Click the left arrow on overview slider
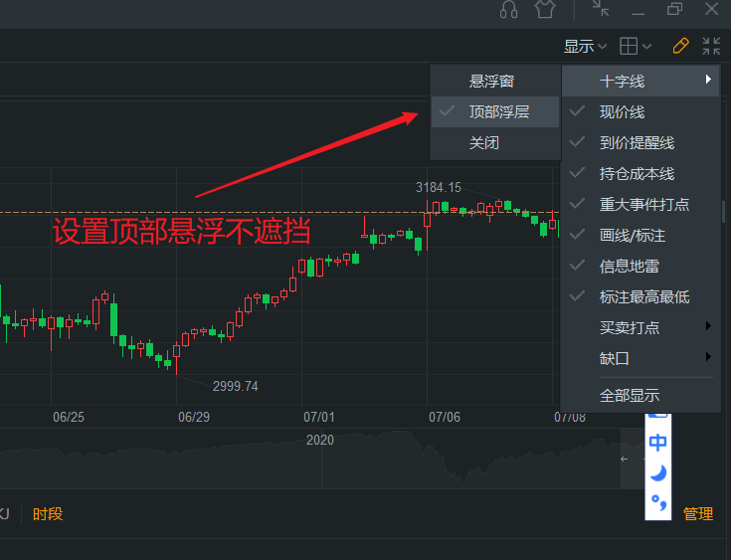 [625, 460]
